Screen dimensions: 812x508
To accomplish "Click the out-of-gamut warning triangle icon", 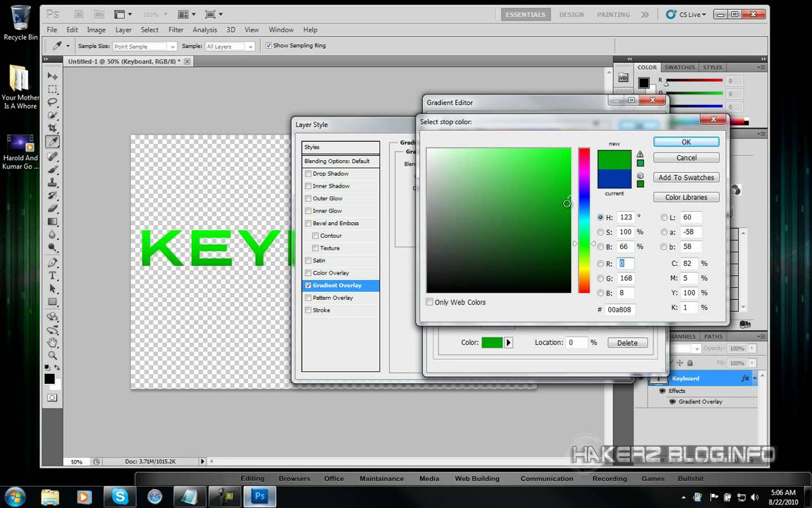I will tap(640, 154).
